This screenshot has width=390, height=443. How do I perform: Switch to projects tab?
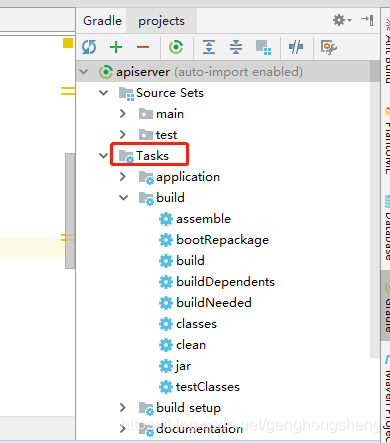(x=161, y=21)
